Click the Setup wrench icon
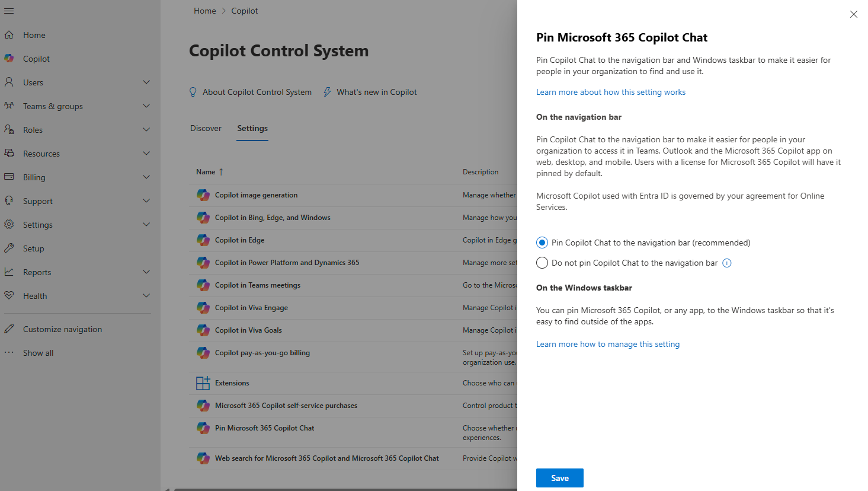The height and width of the screenshot is (491, 868). point(9,248)
